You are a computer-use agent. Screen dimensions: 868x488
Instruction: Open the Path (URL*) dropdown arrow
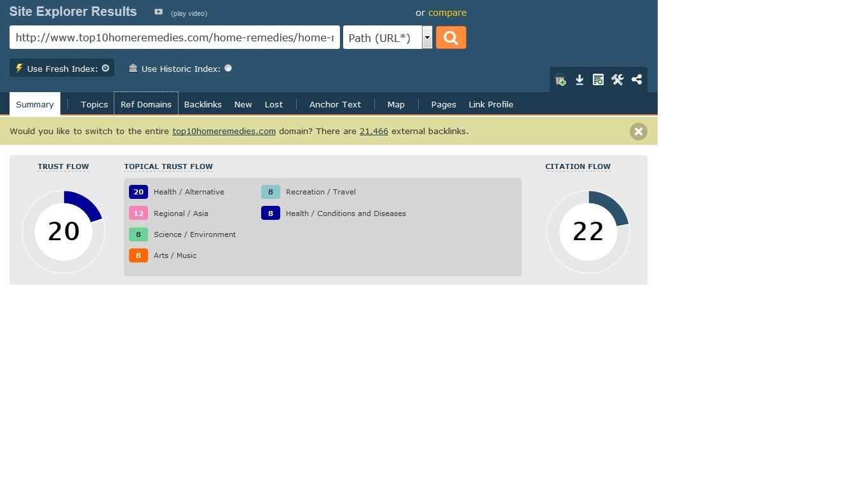[427, 37]
